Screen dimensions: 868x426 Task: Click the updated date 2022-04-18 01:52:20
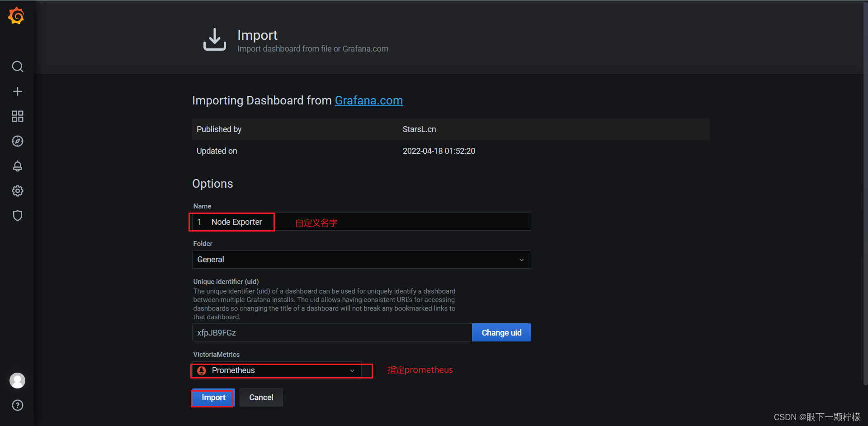click(x=439, y=151)
